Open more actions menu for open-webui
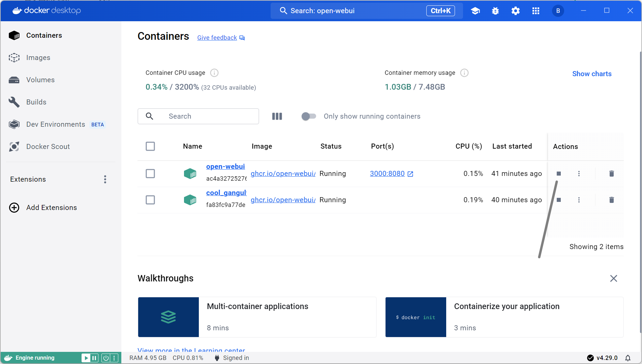The height and width of the screenshot is (364, 642). 579,174
